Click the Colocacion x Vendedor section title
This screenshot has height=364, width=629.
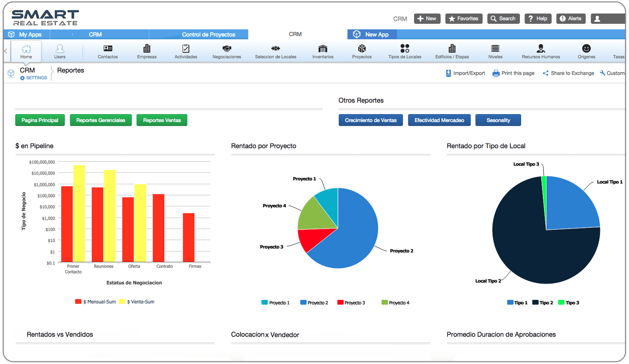[265, 334]
